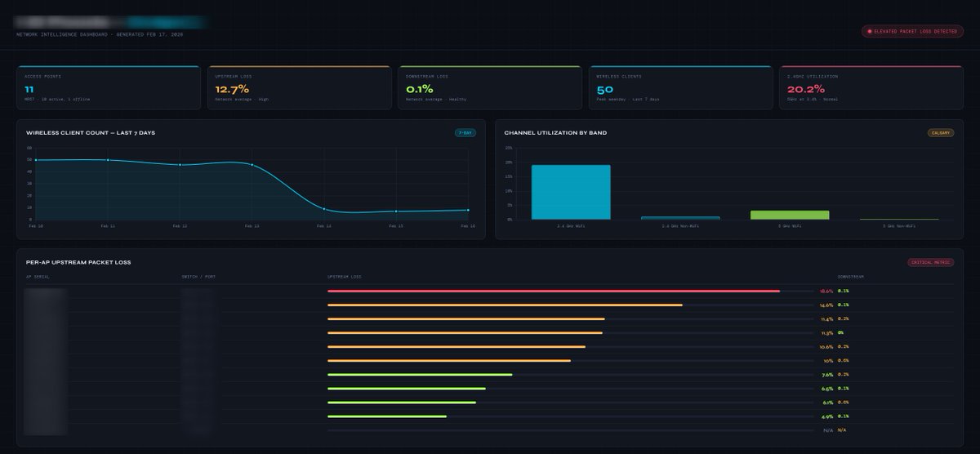Select the Feb 13 data point on line chart
Viewport: 980px width, 454px height.
252,165
